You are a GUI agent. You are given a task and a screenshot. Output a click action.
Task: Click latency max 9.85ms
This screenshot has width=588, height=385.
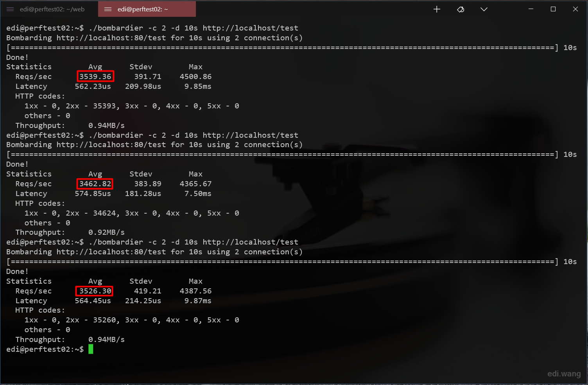198,86
